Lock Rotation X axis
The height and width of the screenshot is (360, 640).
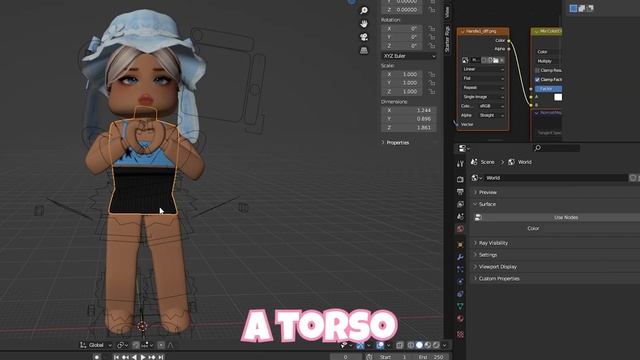(x=431, y=29)
